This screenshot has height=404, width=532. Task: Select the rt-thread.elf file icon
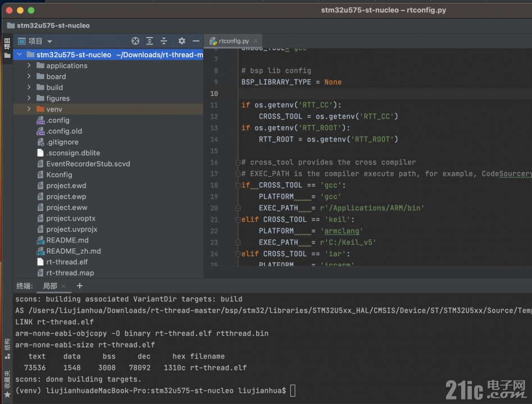(40, 261)
